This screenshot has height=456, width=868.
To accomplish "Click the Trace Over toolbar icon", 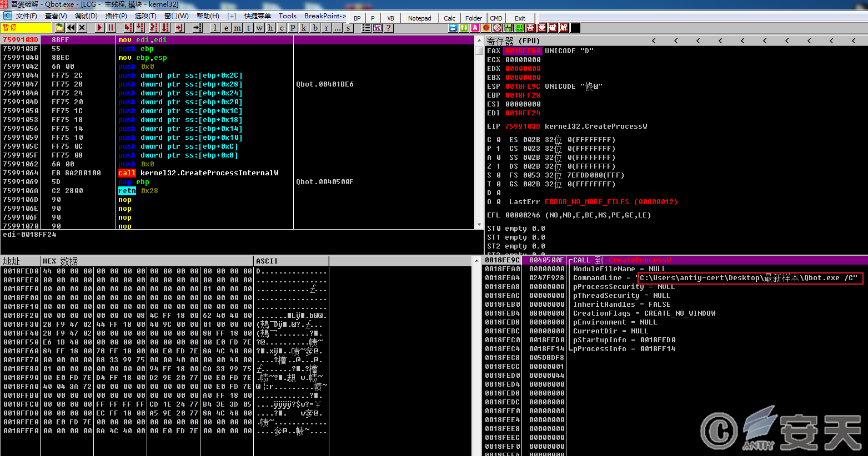I will pyautogui.click(x=165, y=28).
